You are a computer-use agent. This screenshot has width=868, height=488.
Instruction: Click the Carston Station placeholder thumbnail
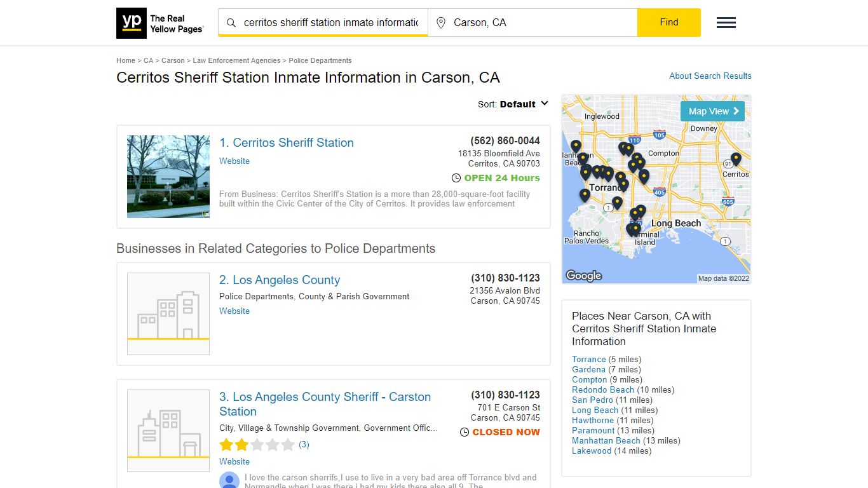pos(168,431)
